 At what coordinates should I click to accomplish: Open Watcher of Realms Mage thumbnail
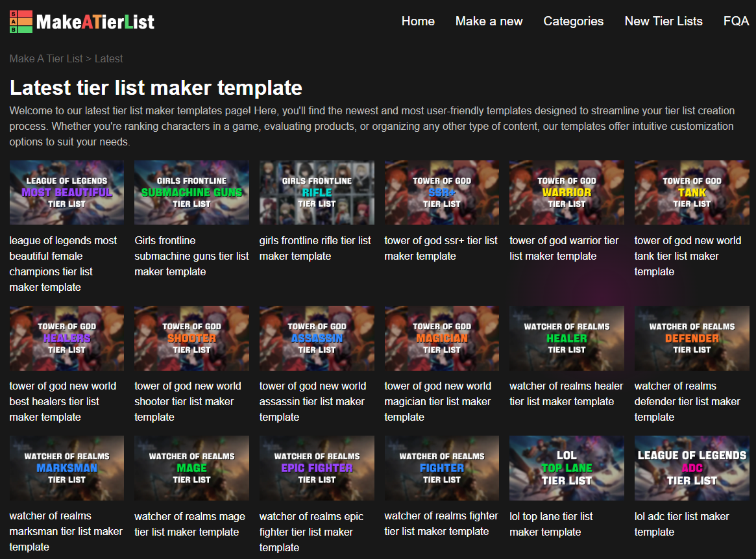coord(192,468)
